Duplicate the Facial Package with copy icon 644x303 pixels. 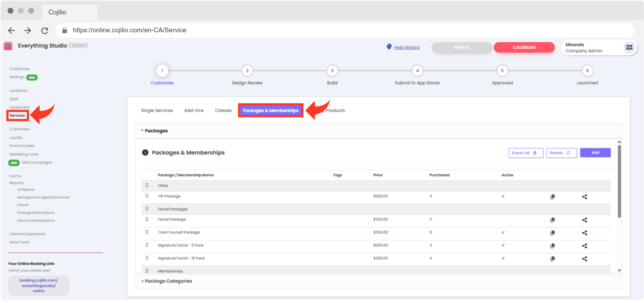pos(552,220)
